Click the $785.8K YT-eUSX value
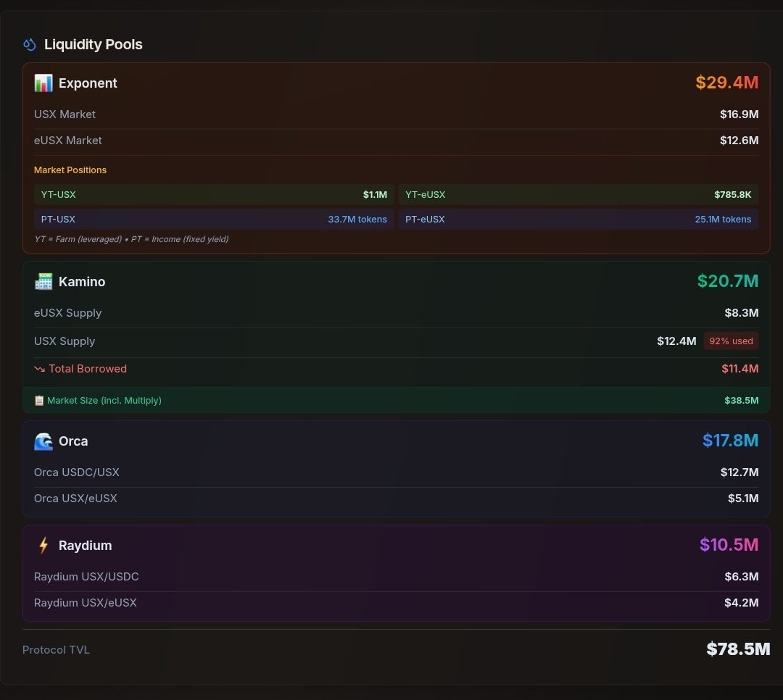The image size is (783, 700). tap(732, 195)
